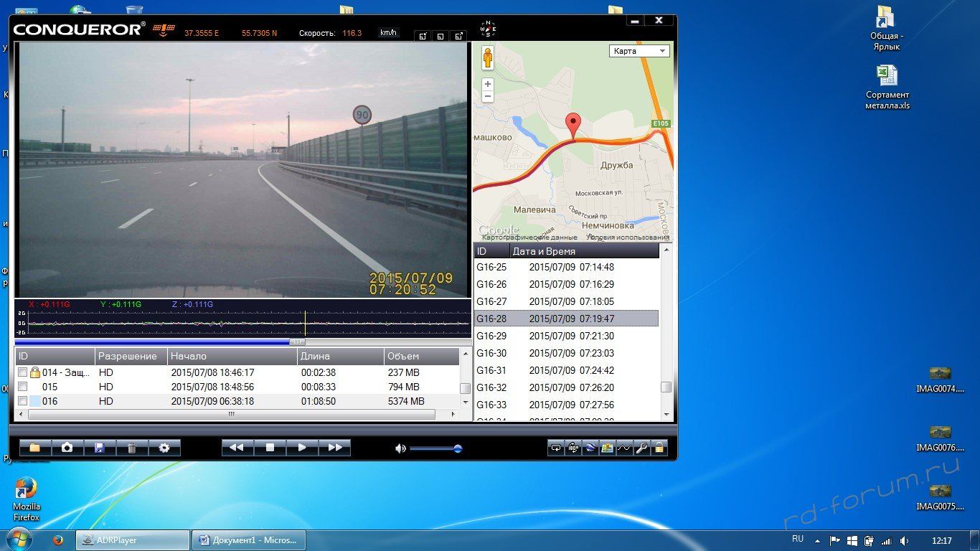Tick the checkbox for recording 014

pyautogui.click(x=22, y=372)
